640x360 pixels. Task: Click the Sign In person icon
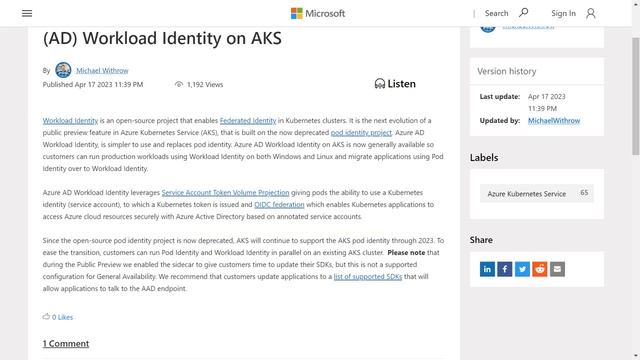coord(591,13)
